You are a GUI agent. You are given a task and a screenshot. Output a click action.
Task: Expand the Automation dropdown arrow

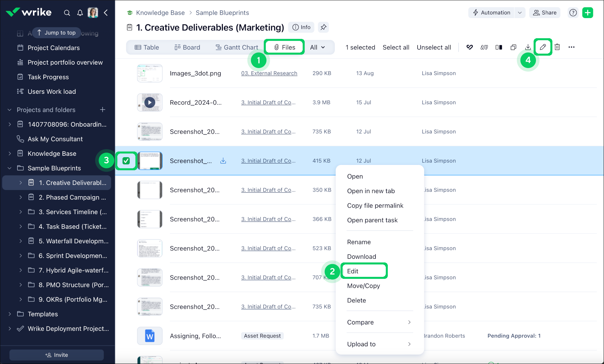(x=520, y=13)
